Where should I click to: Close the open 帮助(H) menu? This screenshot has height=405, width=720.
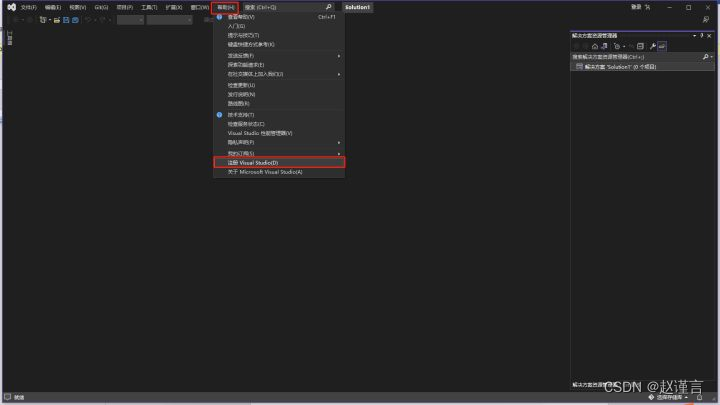coord(225,7)
